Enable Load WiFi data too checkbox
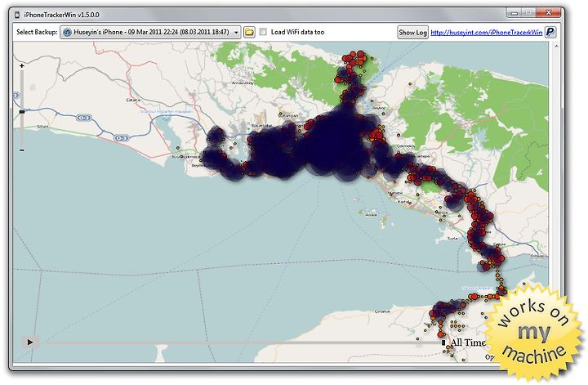 tap(263, 32)
